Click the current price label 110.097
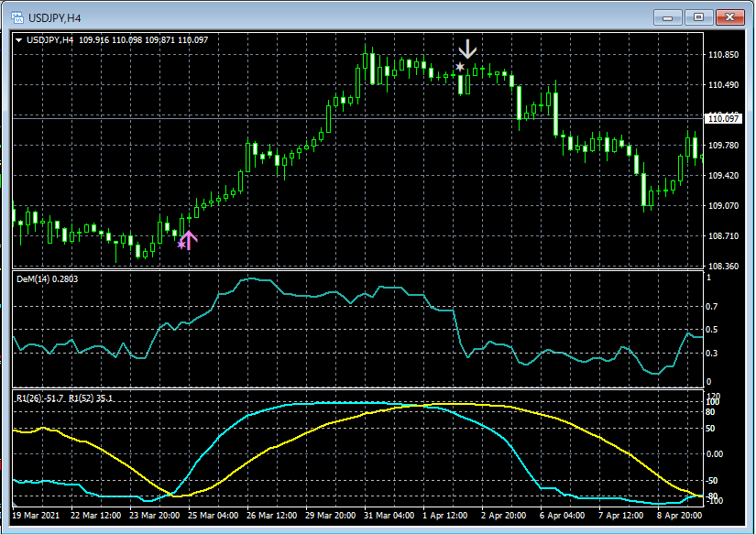Screen dimensions: 756x534 coord(723,118)
